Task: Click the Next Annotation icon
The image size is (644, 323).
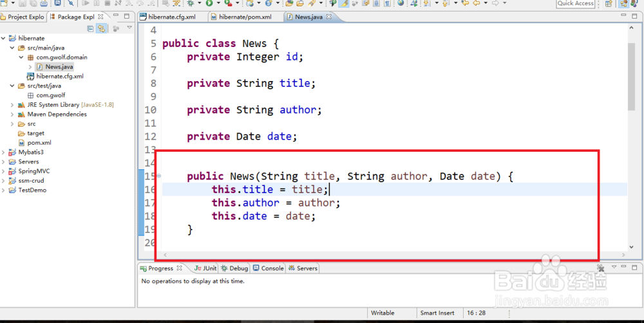Action: [x=426, y=3]
